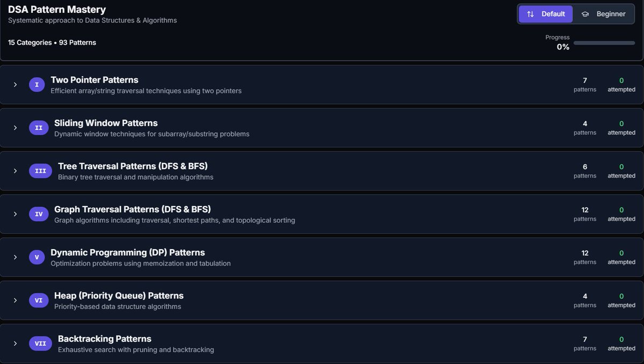Click Dynamic Programming's 12 patterns count
Image resolution: width=644 pixels, height=364 pixels.
[x=585, y=257]
